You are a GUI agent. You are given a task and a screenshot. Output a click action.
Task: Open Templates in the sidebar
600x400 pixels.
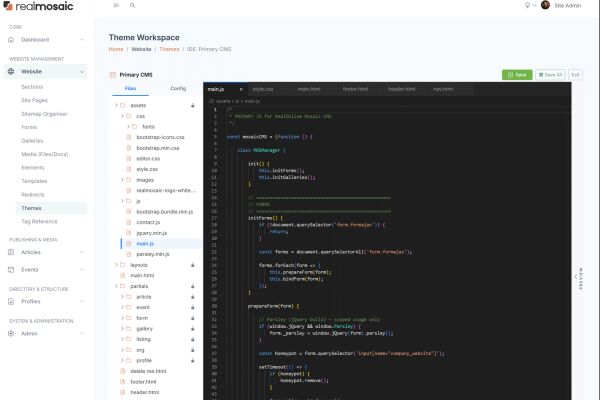(x=34, y=181)
